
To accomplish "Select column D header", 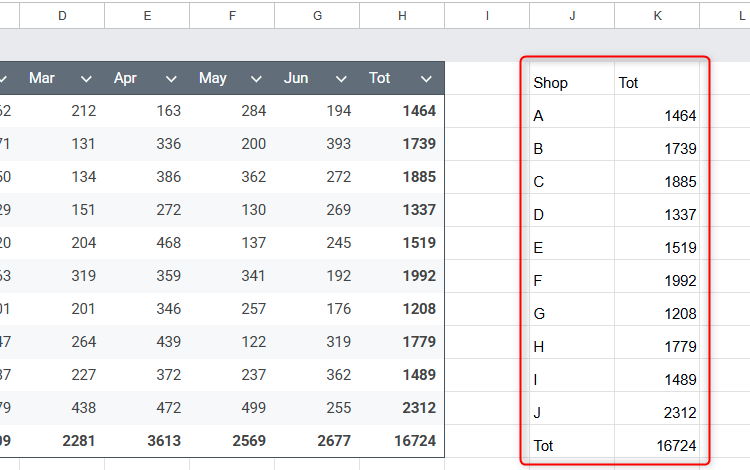I will pos(62,14).
